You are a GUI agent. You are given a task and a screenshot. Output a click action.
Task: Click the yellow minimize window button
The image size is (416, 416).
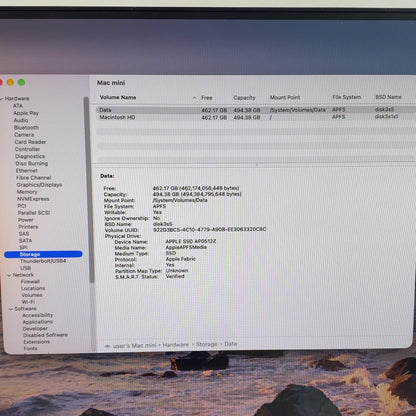(x=10, y=82)
